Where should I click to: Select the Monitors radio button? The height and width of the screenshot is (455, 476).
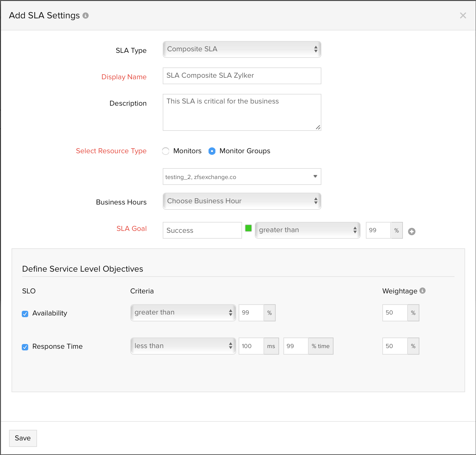click(x=166, y=151)
